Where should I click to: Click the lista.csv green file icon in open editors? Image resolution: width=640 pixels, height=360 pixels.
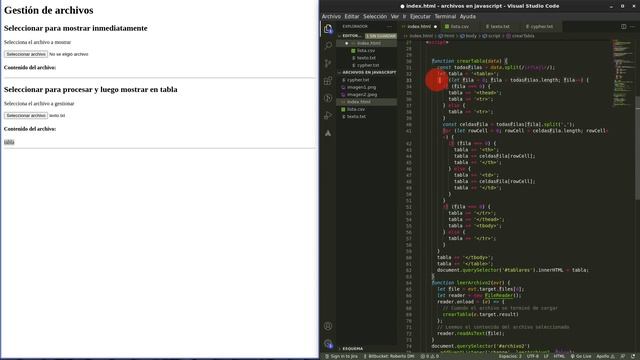tap(353, 51)
